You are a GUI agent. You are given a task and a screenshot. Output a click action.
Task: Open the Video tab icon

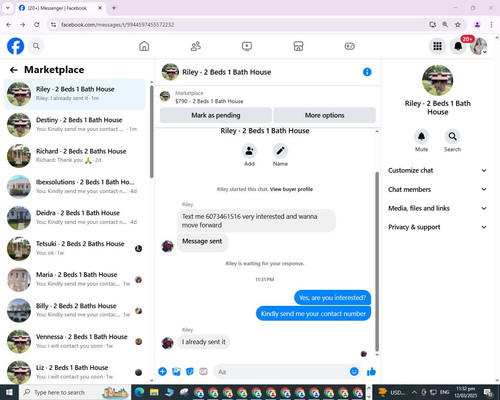coord(247,46)
